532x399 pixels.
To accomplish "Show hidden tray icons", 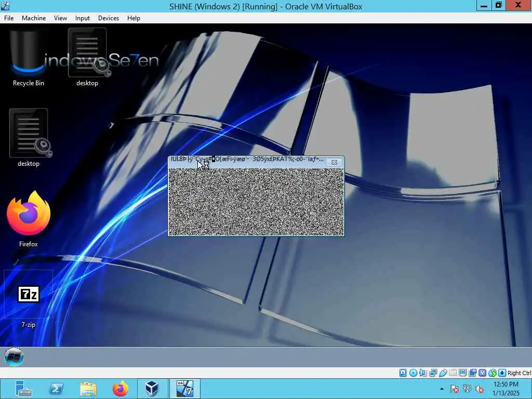I will point(442,389).
